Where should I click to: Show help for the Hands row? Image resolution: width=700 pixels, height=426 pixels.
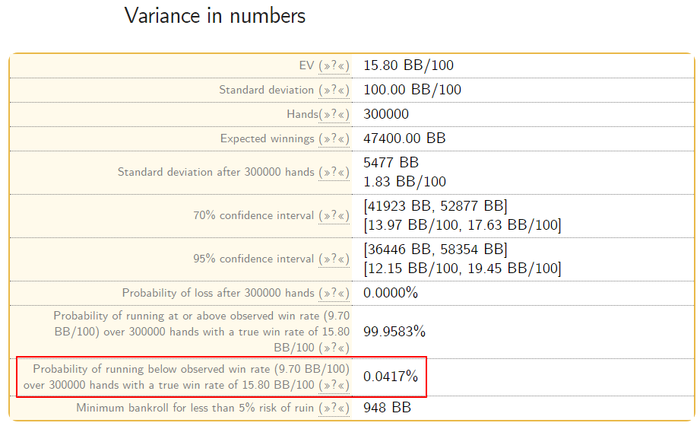[x=334, y=115]
